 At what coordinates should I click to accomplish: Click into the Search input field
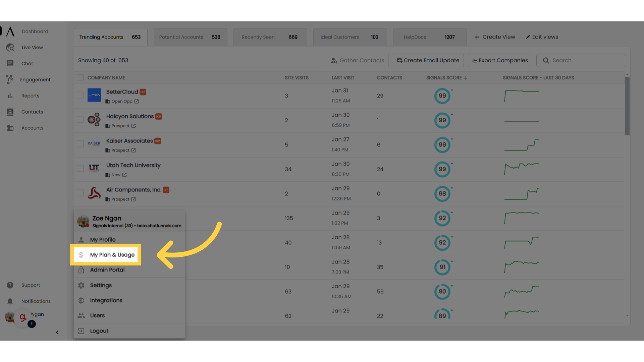pos(581,60)
